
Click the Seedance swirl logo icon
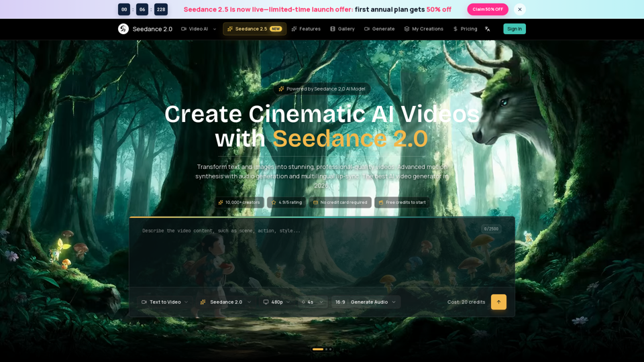(123, 29)
